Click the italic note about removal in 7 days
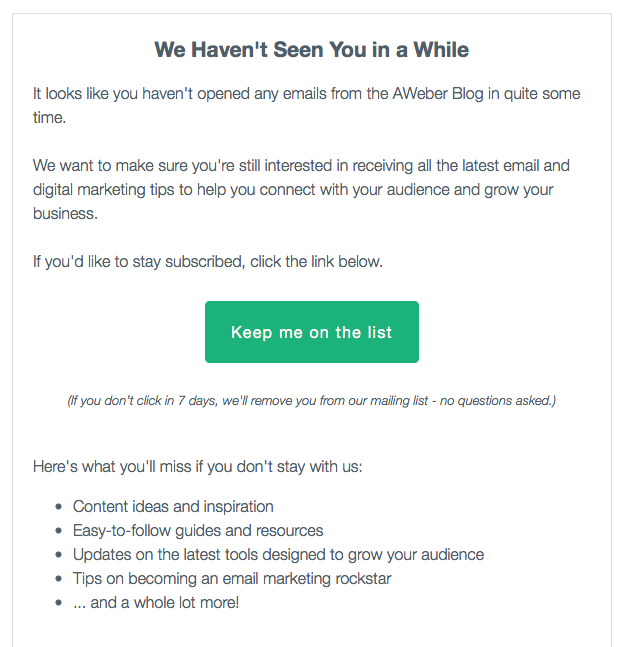Viewport: 623px width, 647px height. click(311, 401)
